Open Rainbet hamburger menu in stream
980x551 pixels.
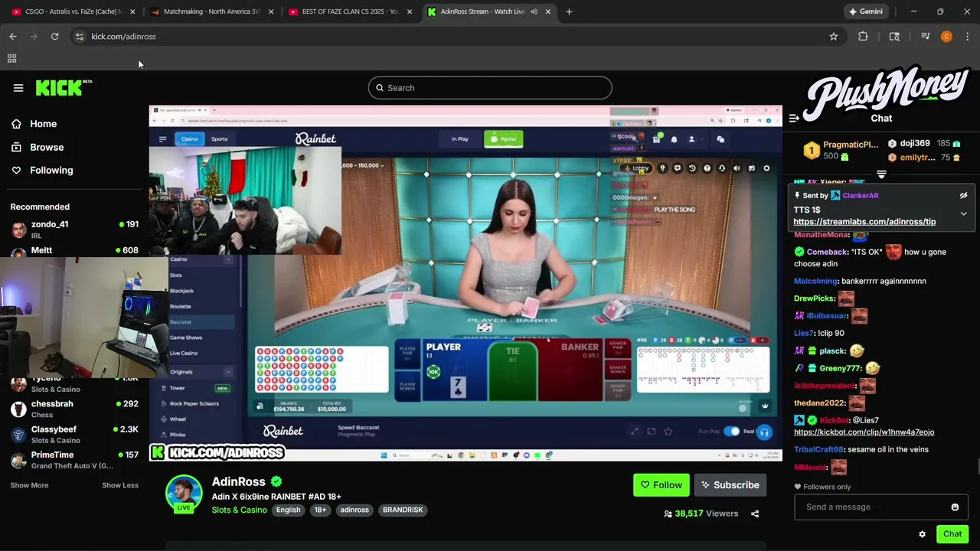click(162, 139)
